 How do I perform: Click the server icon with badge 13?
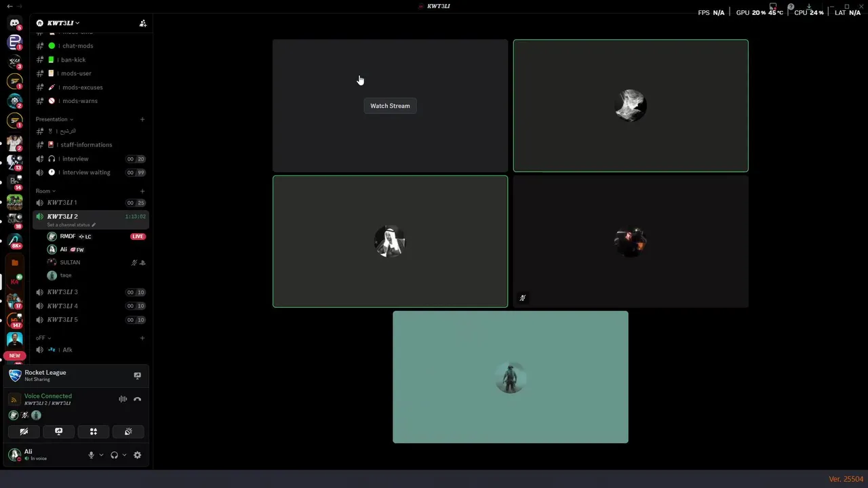click(x=15, y=162)
